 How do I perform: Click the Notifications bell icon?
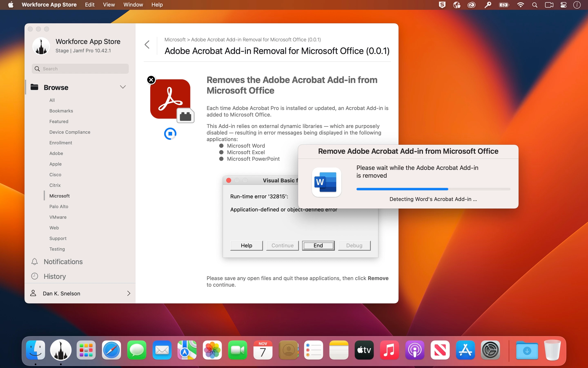[35, 262]
